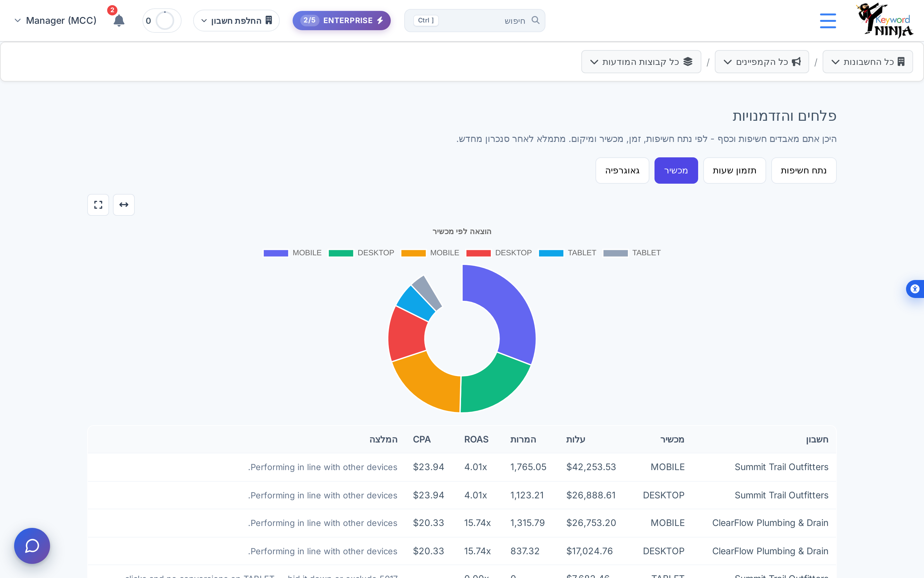Open the chat support bubble
924x578 pixels.
32,546
